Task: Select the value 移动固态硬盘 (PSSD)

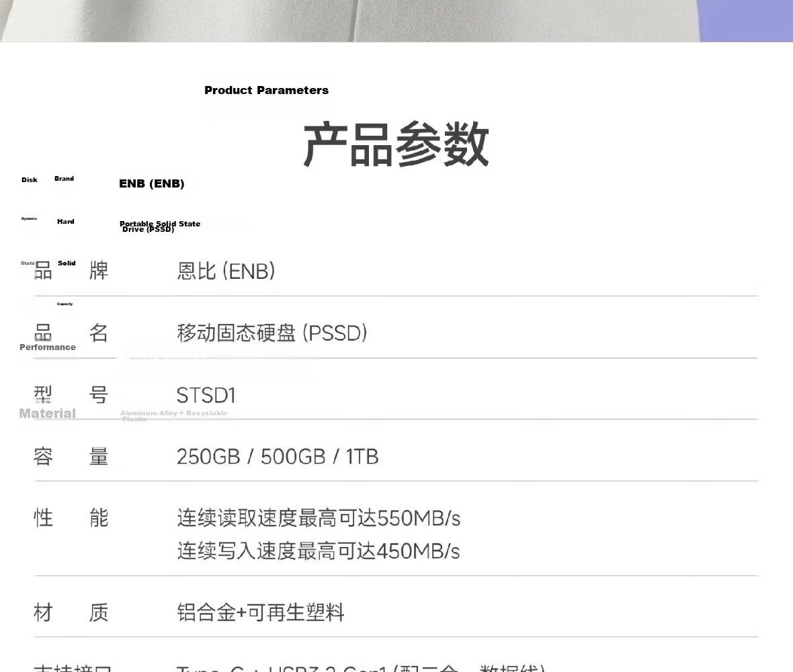Action: (272, 333)
